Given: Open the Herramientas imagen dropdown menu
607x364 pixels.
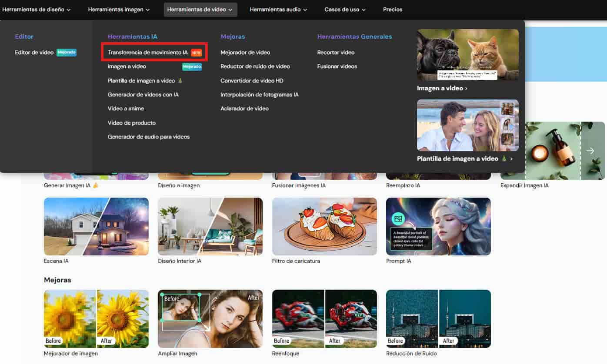Looking at the screenshot, I should 119,10.
